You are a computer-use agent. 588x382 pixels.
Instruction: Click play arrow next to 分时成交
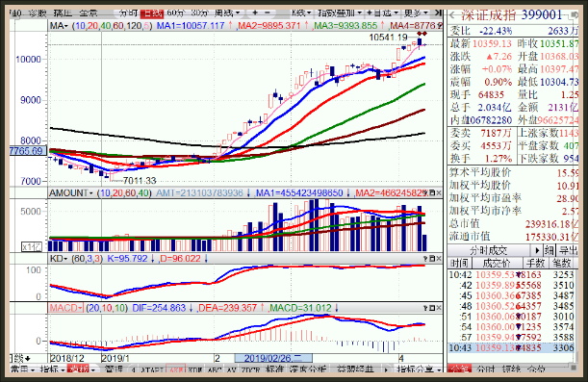537,250
